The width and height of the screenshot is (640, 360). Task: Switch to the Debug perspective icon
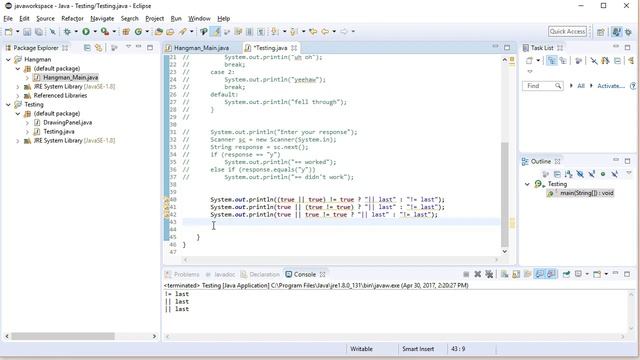[x=629, y=32]
